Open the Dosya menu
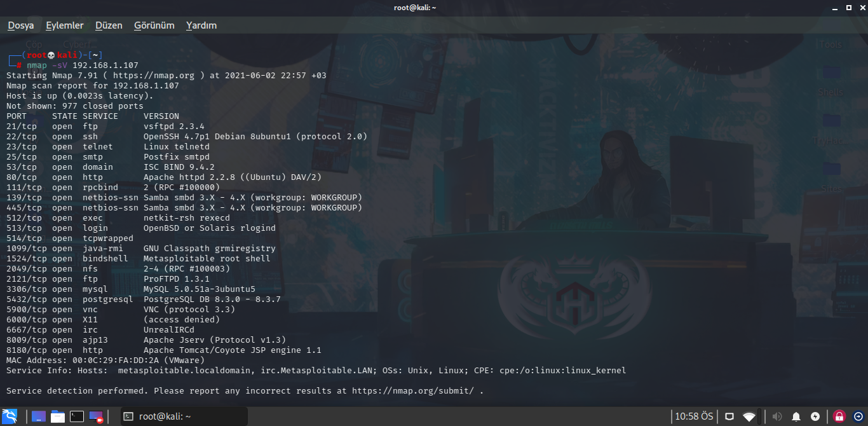868x426 pixels. pyautogui.click(x=21, y=25)
